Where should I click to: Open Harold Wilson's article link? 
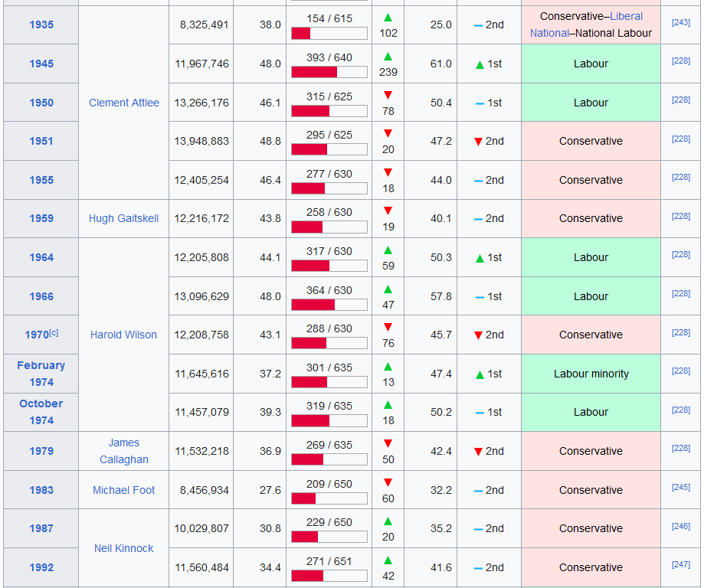click(123, 335)
